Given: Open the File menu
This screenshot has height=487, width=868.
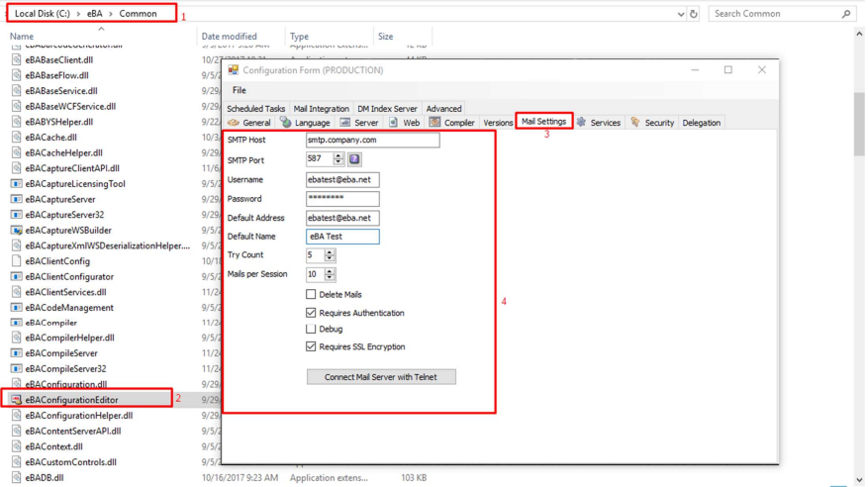Looking at the screenshot, I should (240, 90).
